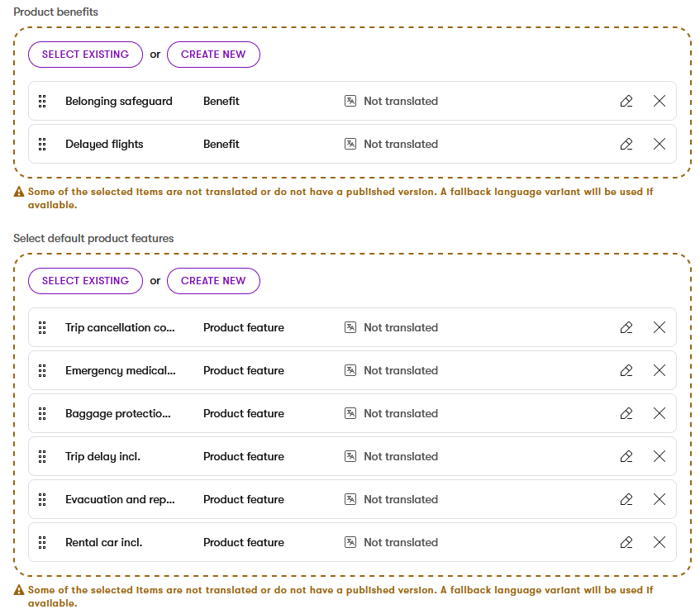Click drag handle for Rental car incl.

42,542
